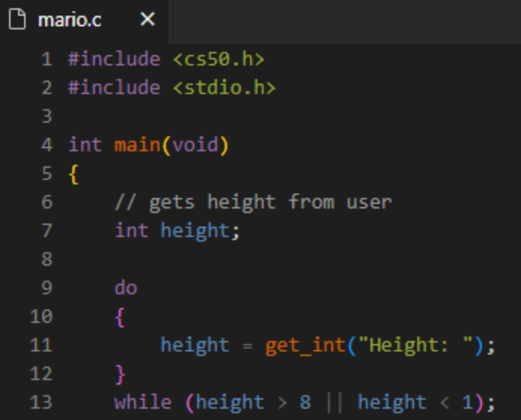Click '#include' directive on line 2
This screenshot has width=521, height=420.
(114, 88)
